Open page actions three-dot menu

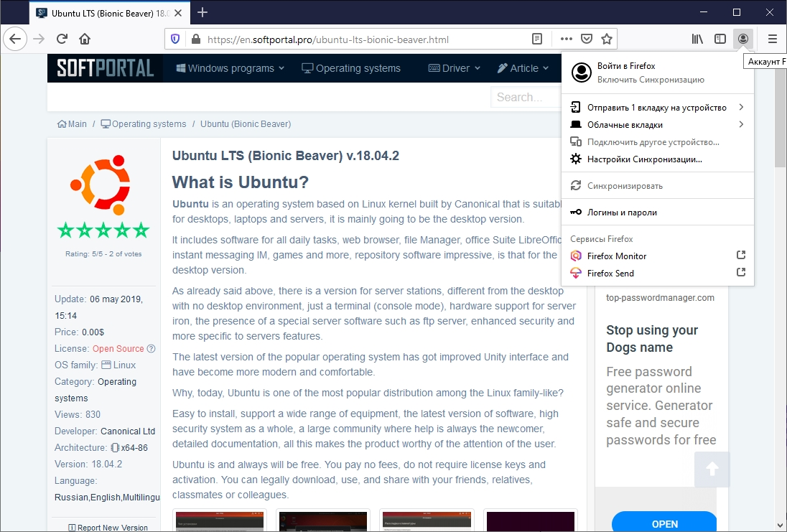566,39
